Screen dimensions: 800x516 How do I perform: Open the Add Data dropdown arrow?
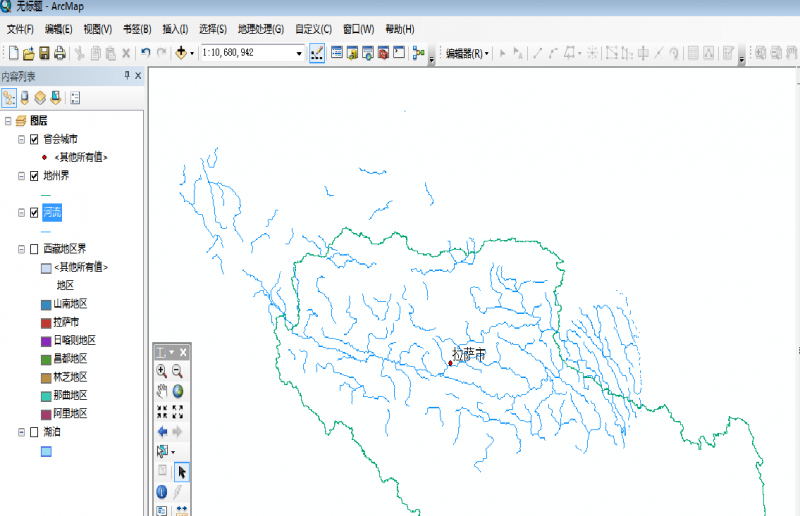coord(192,53)
